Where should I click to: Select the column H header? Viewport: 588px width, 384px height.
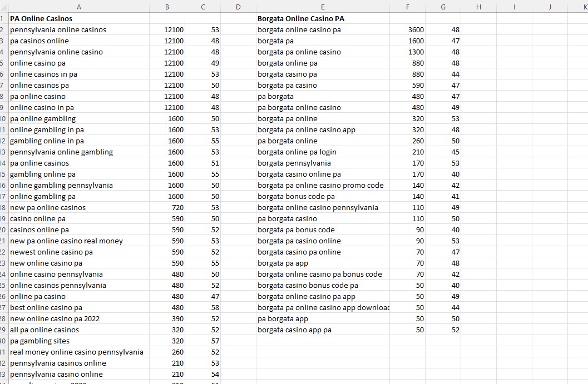coord(478,7)
